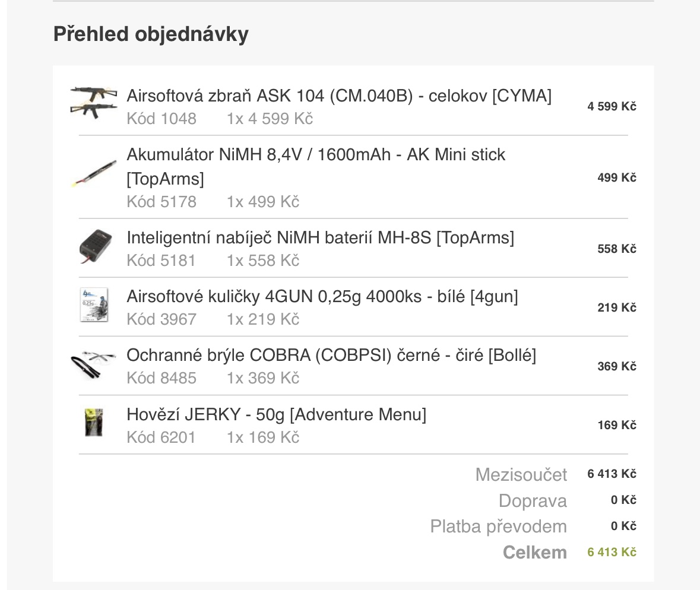Open Akumulátor NiMH 8,4V product link

point(316,166)
